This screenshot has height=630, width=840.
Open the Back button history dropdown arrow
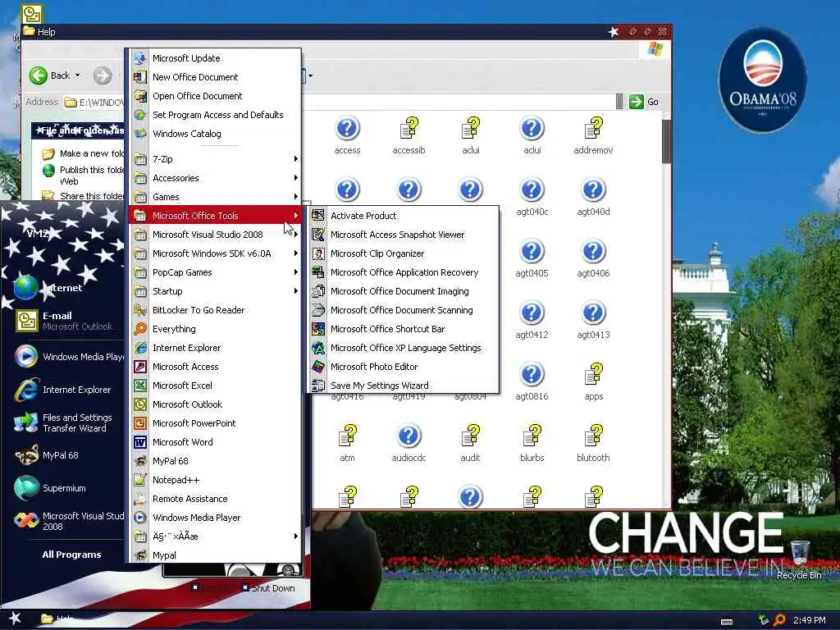pyautogui.click(x=78, y=75)
